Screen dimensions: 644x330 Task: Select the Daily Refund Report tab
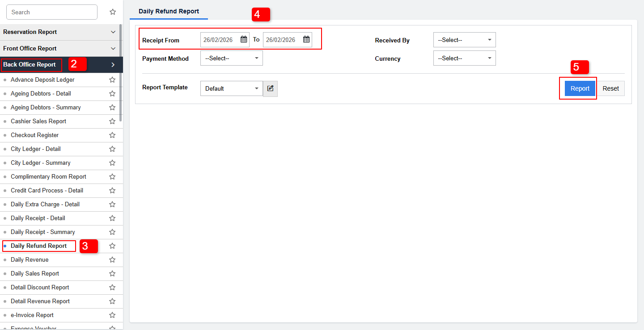click(x=169, y=11)
